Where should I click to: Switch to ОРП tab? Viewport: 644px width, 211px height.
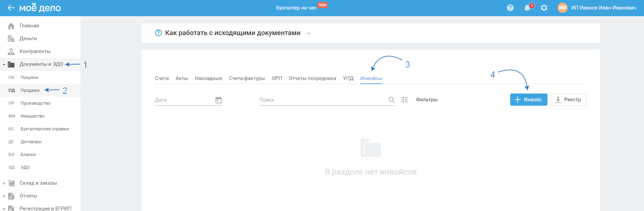pyautogui.click(x=277, y=78)
